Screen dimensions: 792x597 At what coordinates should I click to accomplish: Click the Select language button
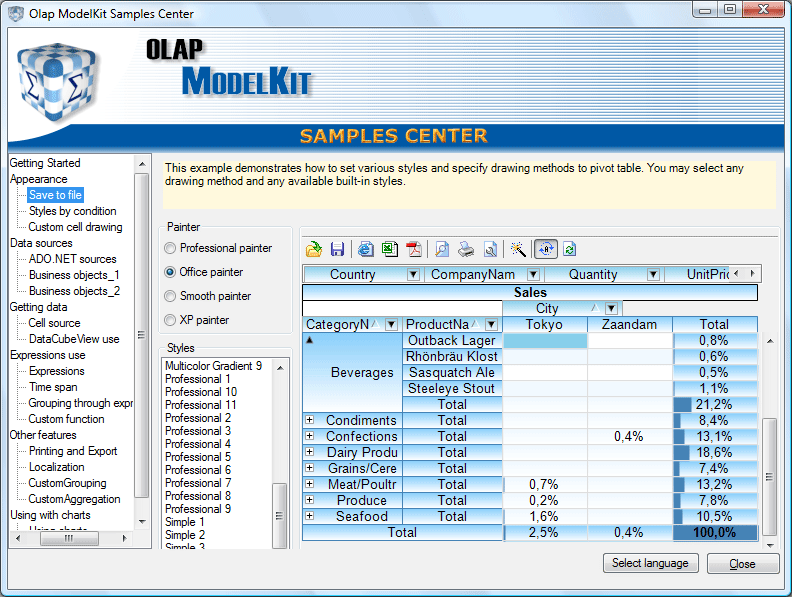(x=651, y=563)
